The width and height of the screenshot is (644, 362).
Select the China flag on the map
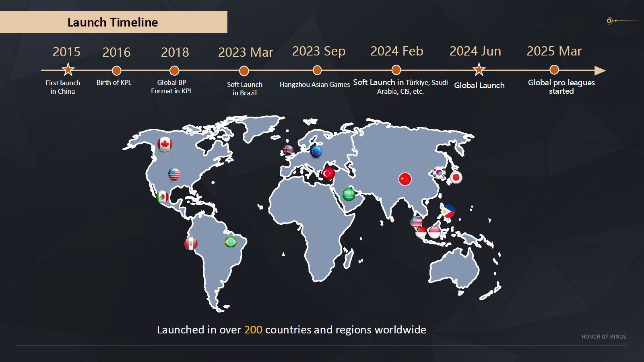[x=405, y=179]
